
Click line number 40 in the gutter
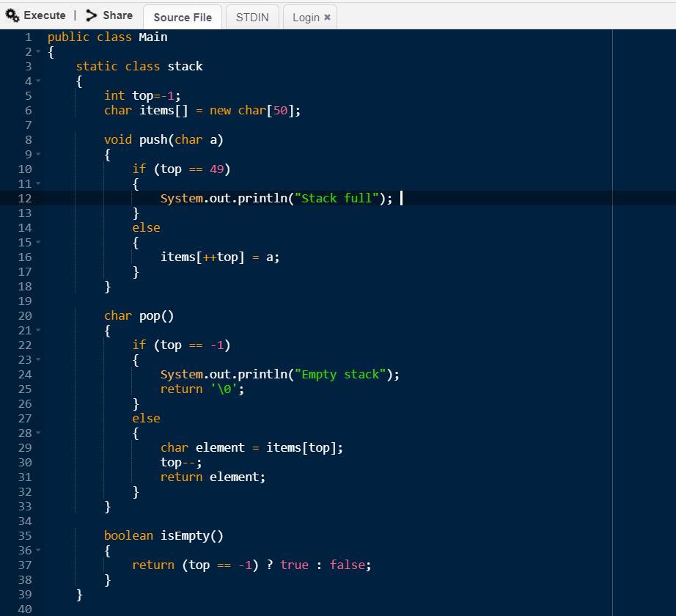click(25, 609)
